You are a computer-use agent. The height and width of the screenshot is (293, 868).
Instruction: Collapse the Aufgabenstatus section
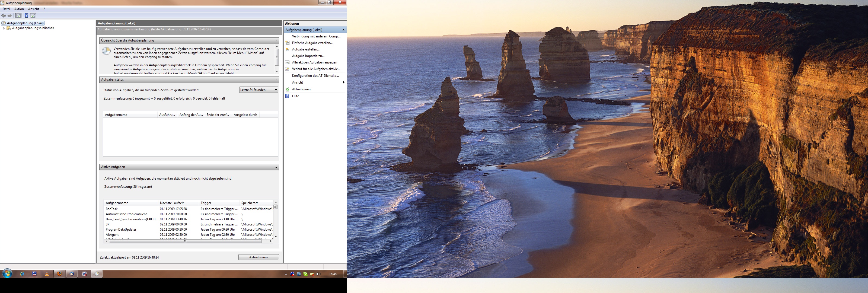pos(276,80)
